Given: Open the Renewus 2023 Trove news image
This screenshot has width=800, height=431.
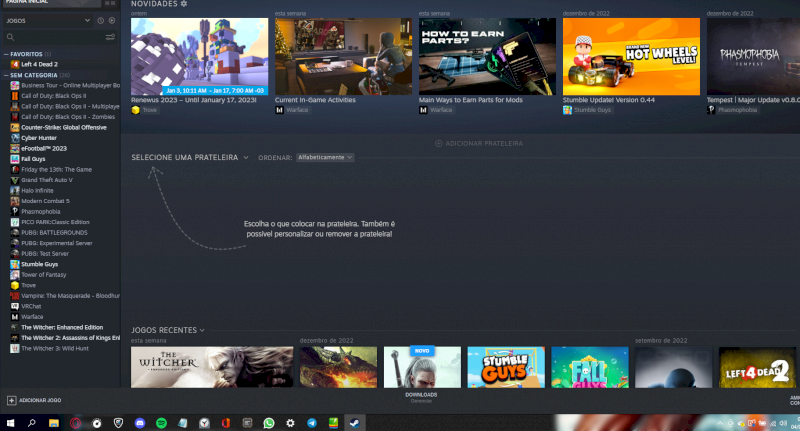Looking at the screenshot, I should [199, 57].
